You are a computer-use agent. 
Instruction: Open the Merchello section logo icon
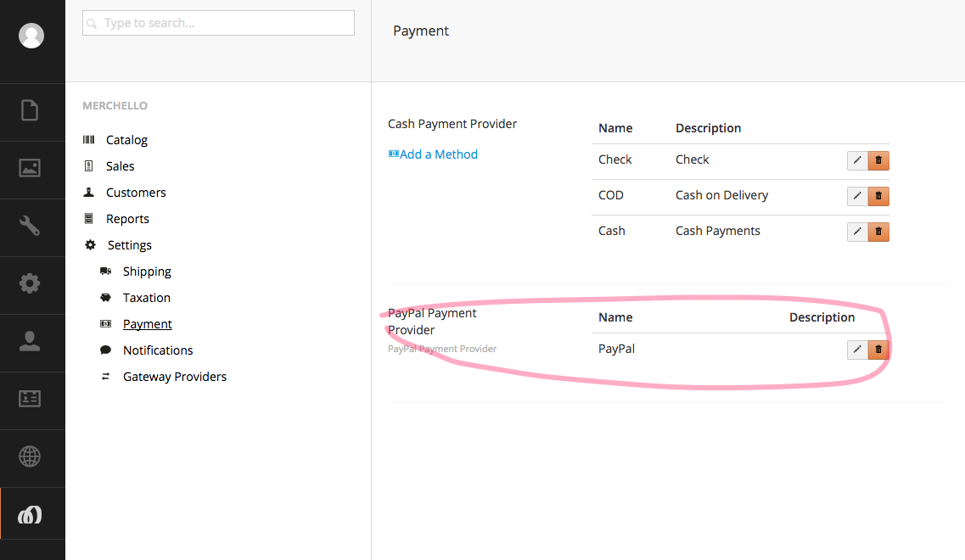(30, 514)
